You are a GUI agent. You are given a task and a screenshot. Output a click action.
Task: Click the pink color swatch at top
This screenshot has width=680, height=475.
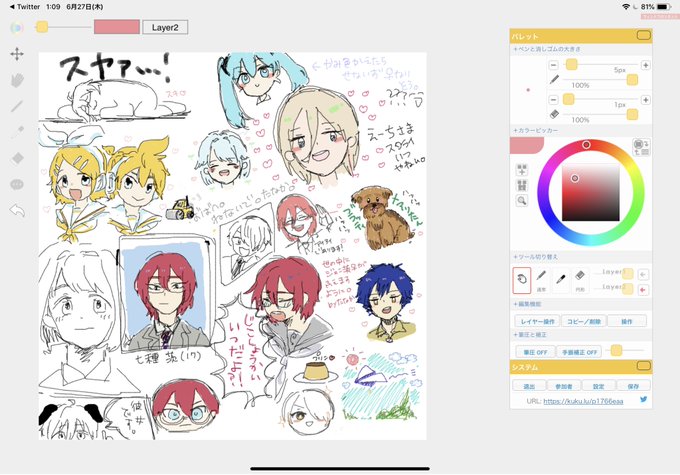pyautogui.click(x=117, y=27)
